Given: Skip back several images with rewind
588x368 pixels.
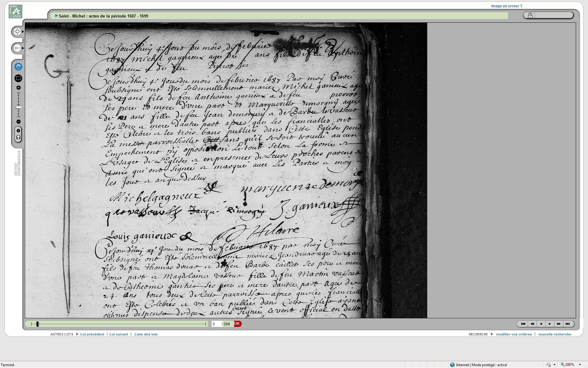Looking at the screenshot, I should (x=532, y=324).
